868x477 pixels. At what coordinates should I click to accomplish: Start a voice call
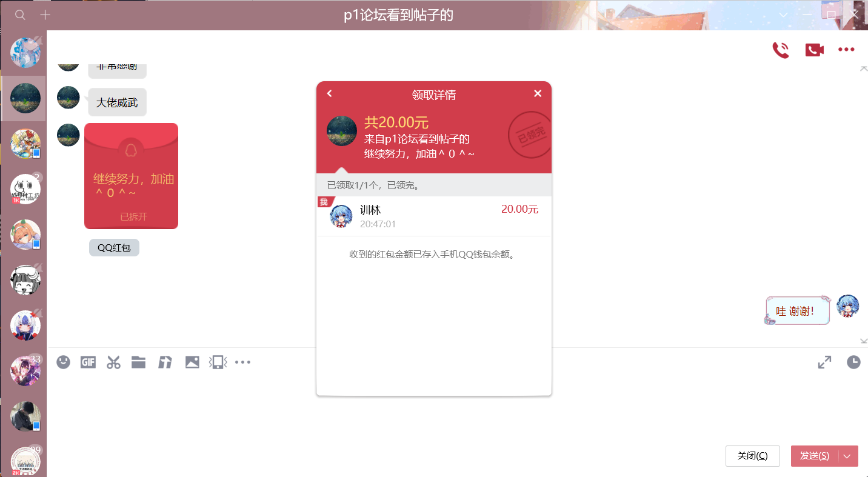(x=781, y=50)
